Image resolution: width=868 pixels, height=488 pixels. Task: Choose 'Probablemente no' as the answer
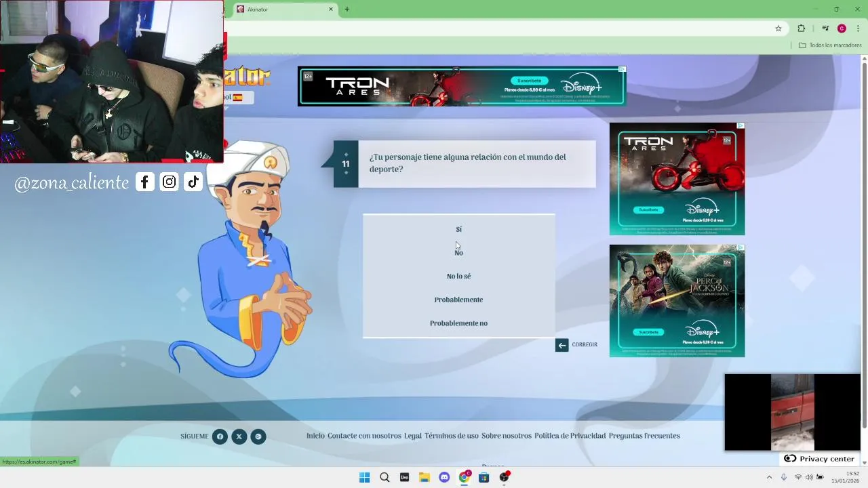458,323
